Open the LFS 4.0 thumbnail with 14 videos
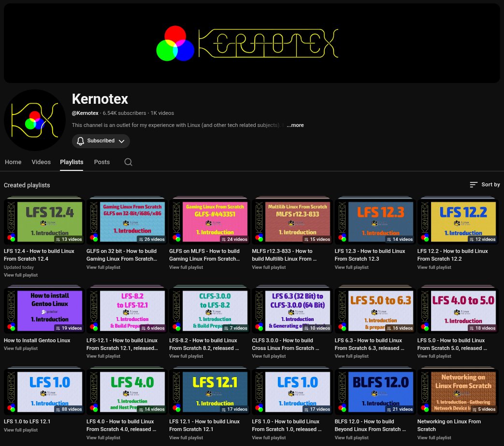Image resolution: width=504 pixels, height=446 pixels. [x=127, y=392]
